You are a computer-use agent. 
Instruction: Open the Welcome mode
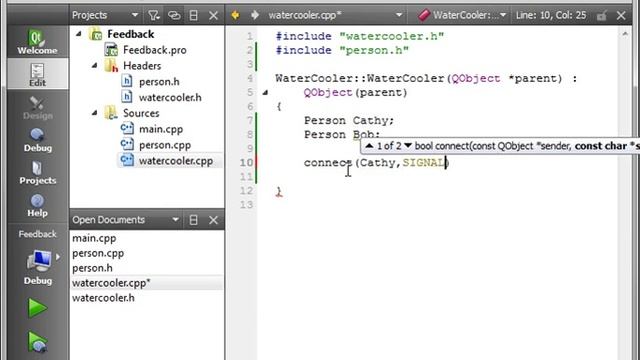37,41
